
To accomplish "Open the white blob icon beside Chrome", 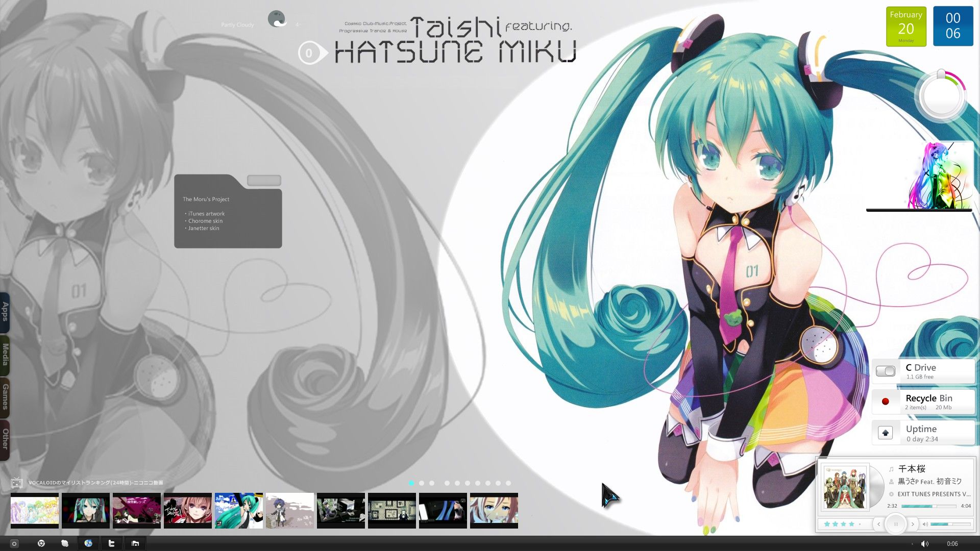I will 65,543.
